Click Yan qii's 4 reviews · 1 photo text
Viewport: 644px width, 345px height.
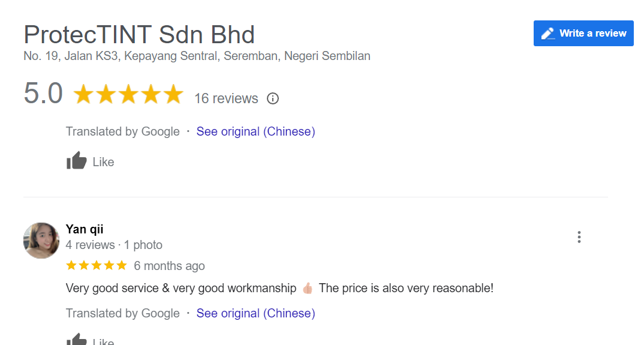tap(114, 245)
